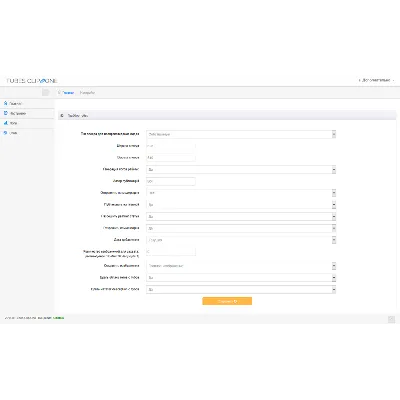Open the eighth row's dropdown in the form
400x400 pixels.
point(241,216)
